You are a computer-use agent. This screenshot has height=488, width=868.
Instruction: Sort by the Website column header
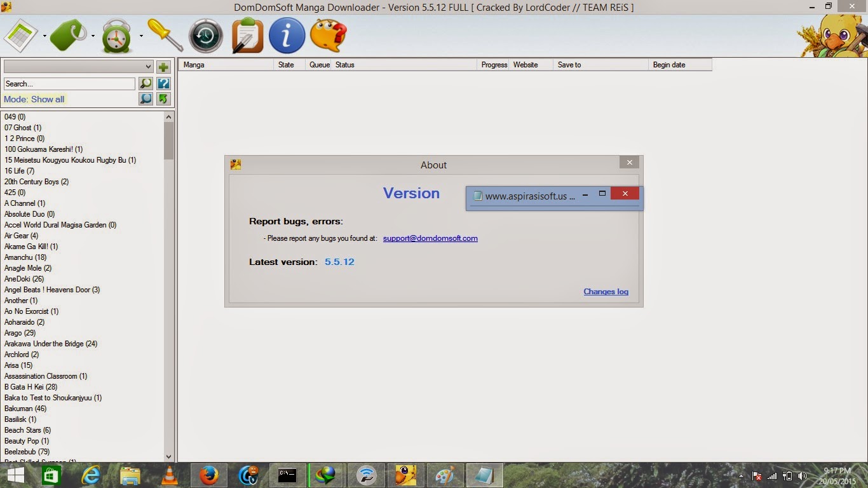point(531,65)
